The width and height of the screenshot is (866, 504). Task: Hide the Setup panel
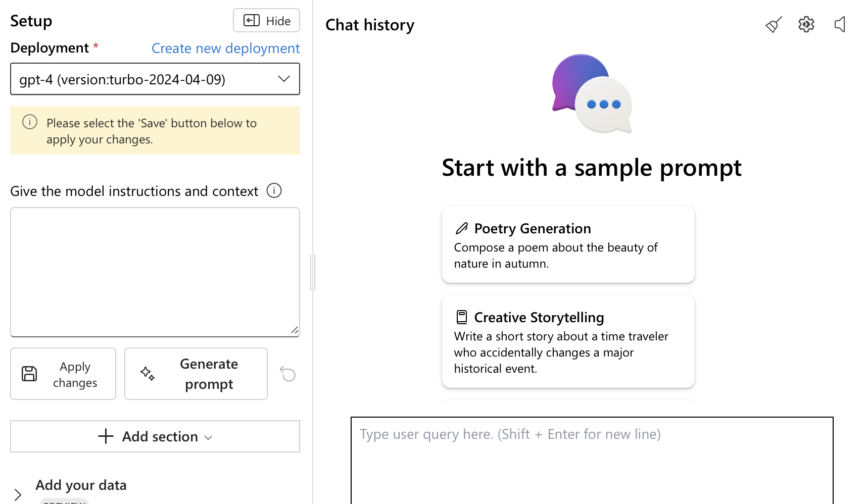tap(266, 21)
